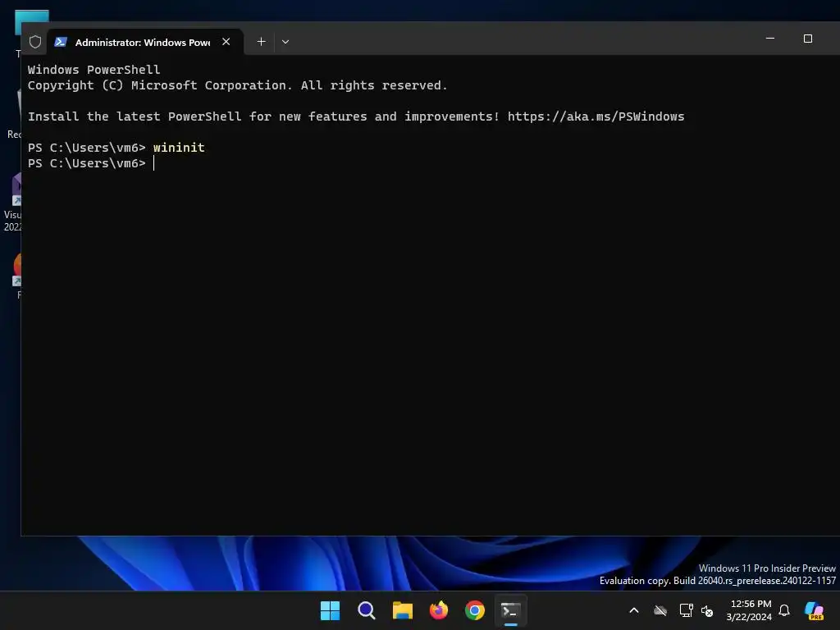The image size is (840, 630).
Task: Open Copilot preview from the taskbar
Action: coord(815,610)
